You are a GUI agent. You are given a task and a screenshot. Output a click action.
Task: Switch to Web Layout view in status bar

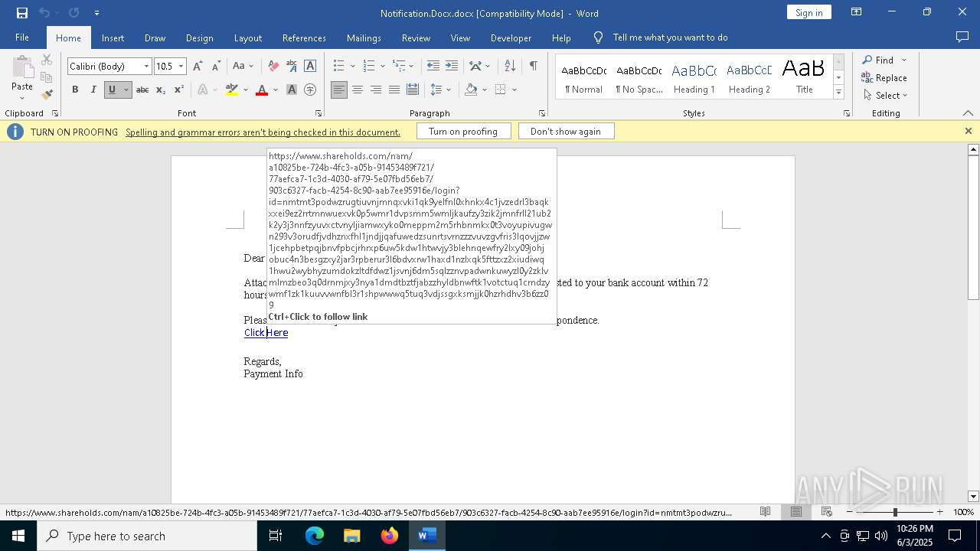tap(827, 512)
